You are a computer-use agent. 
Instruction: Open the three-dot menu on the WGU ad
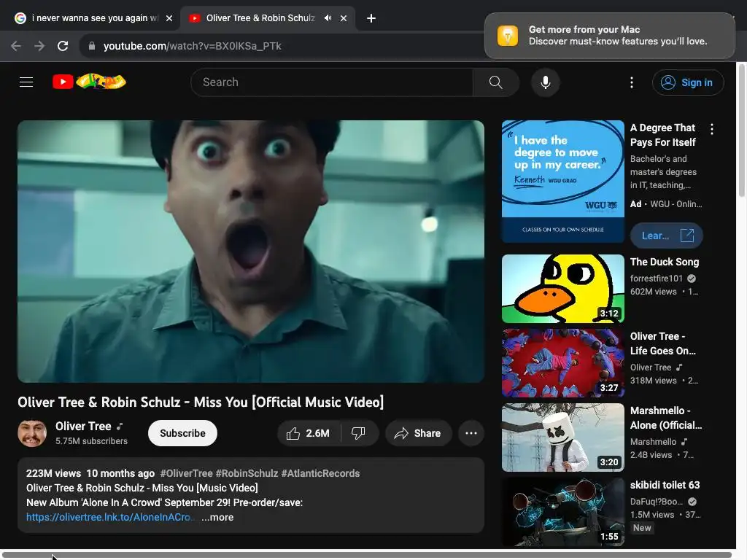712,129
